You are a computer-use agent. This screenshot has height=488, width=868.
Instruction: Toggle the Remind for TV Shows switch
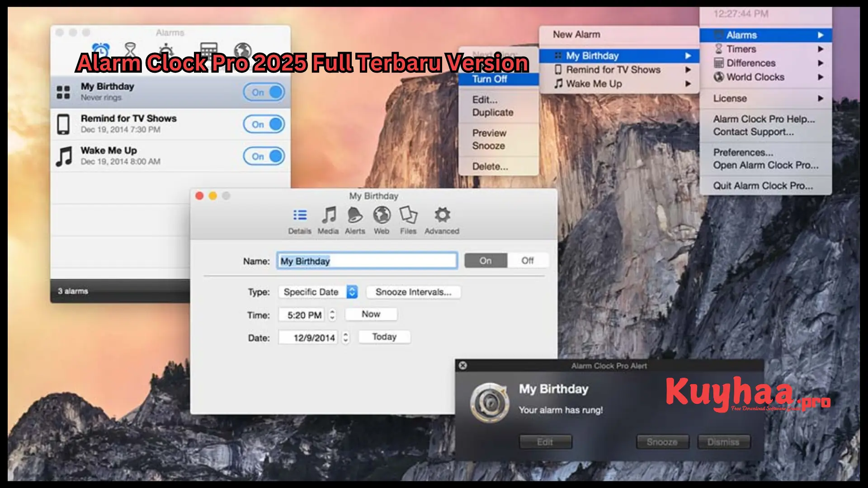point(264,124)
